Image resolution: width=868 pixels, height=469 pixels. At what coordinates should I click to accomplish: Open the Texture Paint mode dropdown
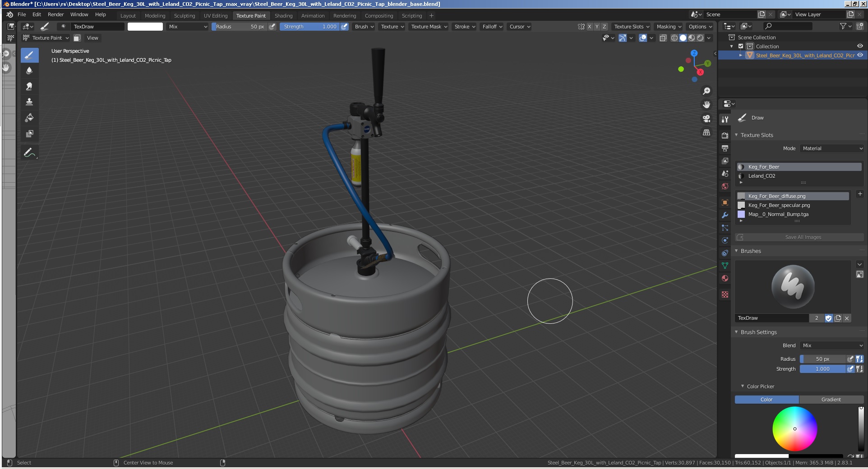tap(46, 38)
